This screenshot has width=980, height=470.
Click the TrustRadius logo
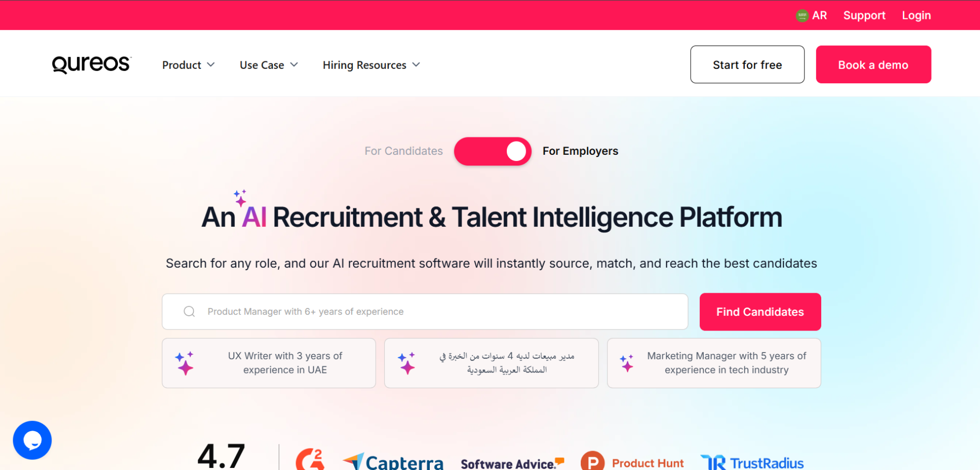(x=752, y=462)
